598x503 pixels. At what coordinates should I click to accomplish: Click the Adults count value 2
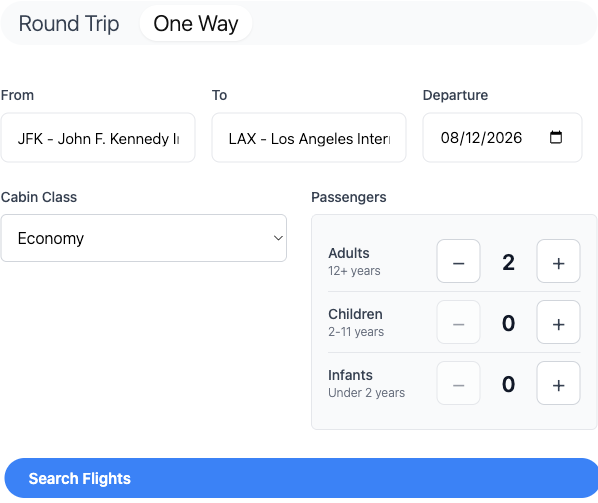[x=508, y=262]
